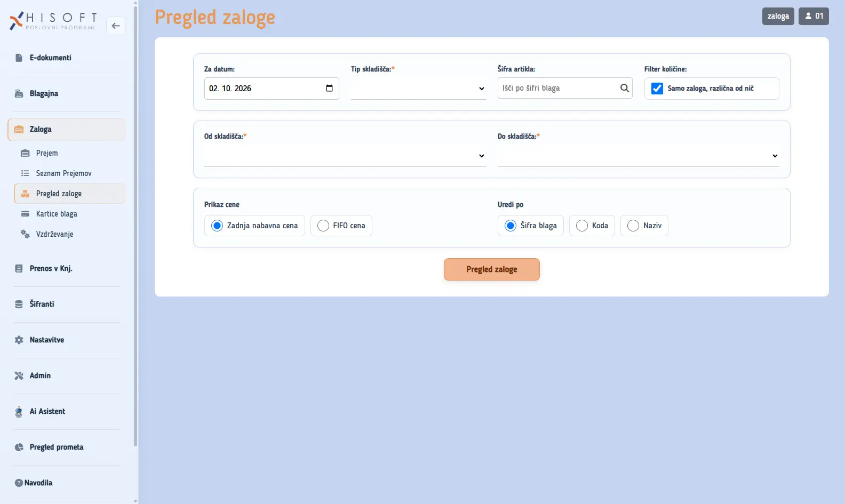Click the Blagajna cash register icon
This screenshot has height=504, width=845.
[19, 93]
